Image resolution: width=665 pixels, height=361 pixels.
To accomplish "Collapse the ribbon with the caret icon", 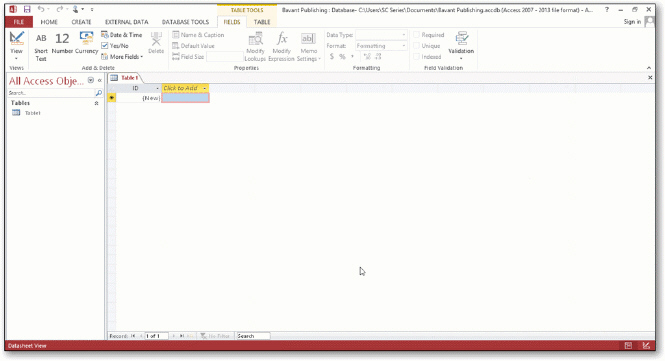I will (x=648, y=68).
